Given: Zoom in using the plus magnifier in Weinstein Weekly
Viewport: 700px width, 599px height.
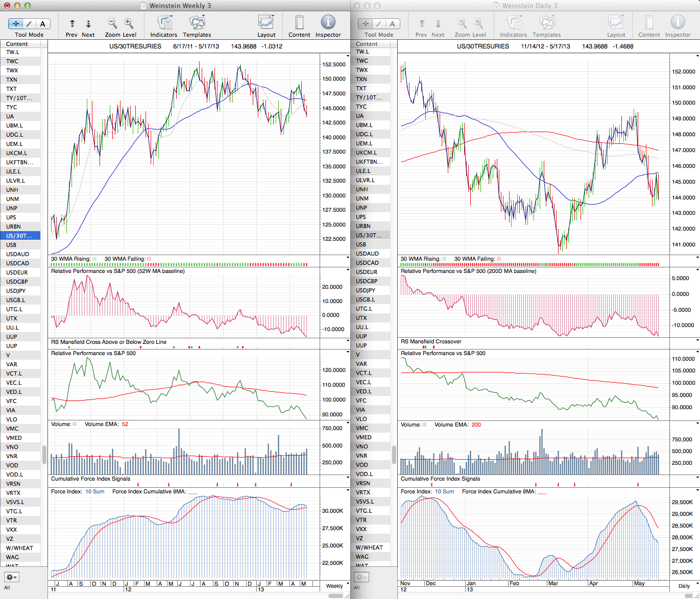Looking at the screenshot, I should coord(129,23).
